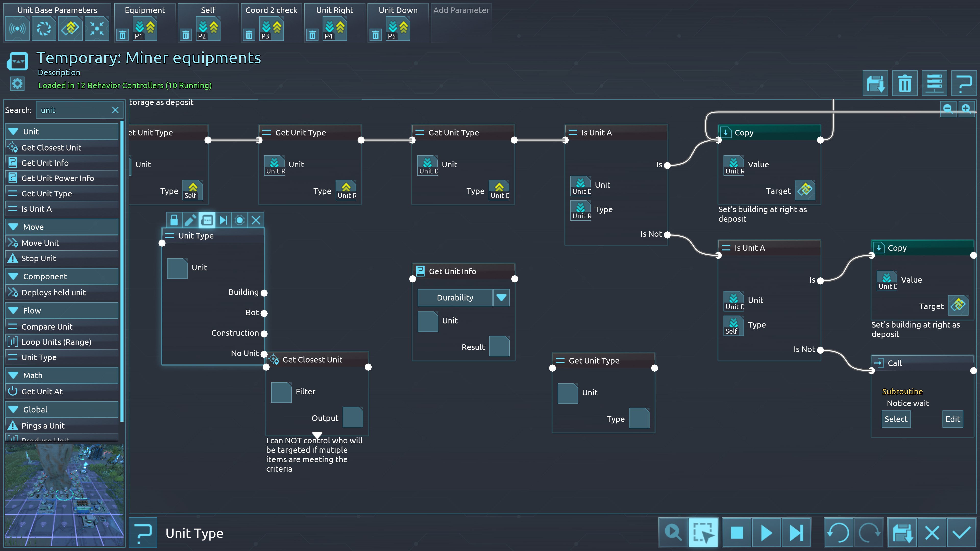This screenshot has width=980, height=551.
Task: Collapse the Move category
Action: click(x=14, y=227)
